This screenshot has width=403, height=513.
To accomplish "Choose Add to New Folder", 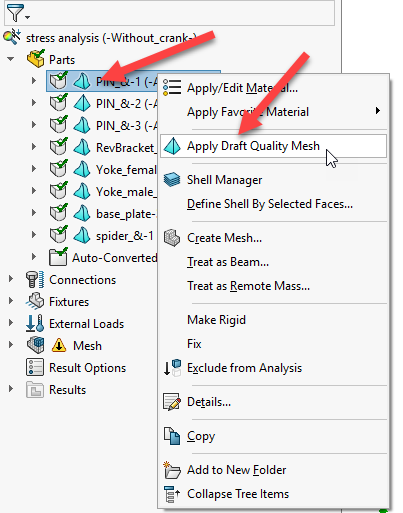I will 273,470.
